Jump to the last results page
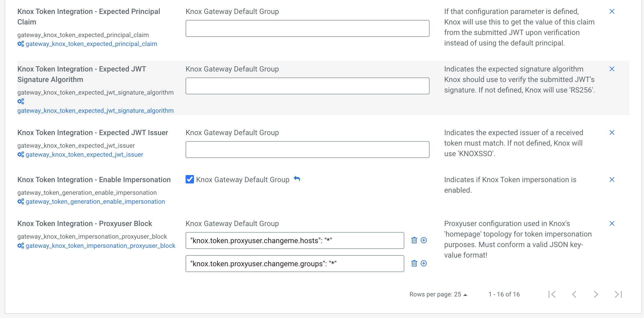644x318 pixels. coord(618,294)
